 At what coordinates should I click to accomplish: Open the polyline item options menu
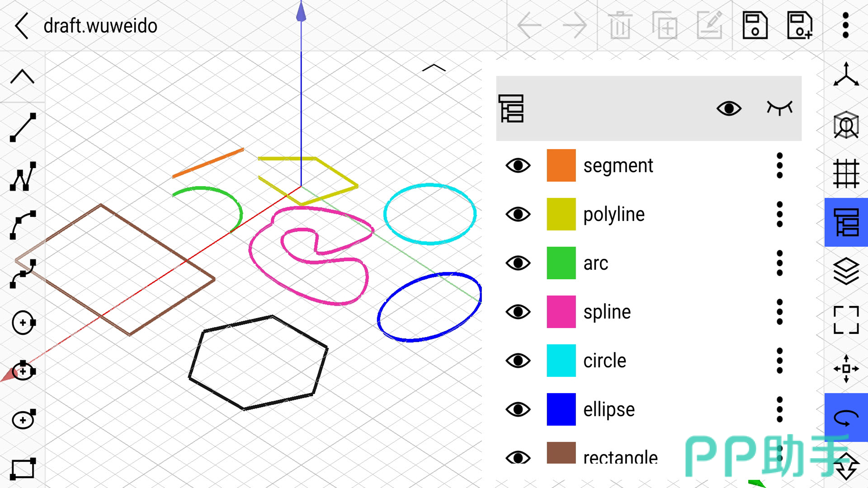coord(779,214)
